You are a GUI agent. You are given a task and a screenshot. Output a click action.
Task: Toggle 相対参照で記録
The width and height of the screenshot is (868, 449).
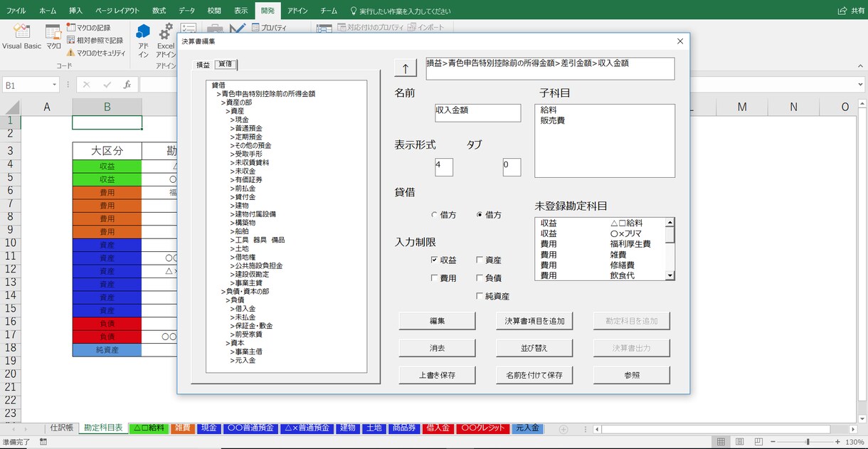point(94,40)
